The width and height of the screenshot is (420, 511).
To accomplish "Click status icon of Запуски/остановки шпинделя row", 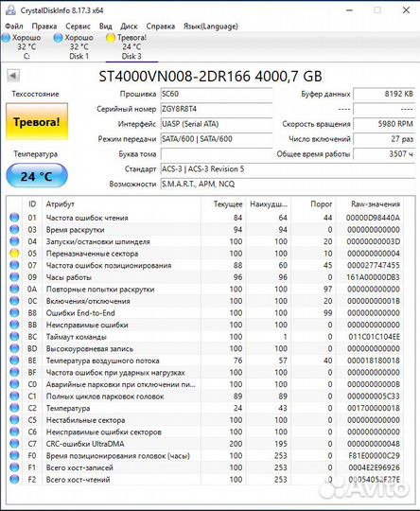I will coord(14,241).
